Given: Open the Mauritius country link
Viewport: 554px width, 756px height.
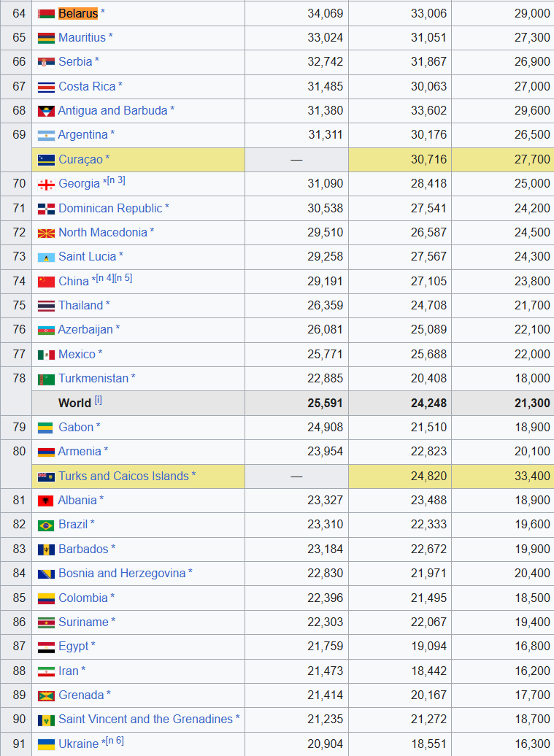Looking at the screenshot, I should [x=82, y=37].
